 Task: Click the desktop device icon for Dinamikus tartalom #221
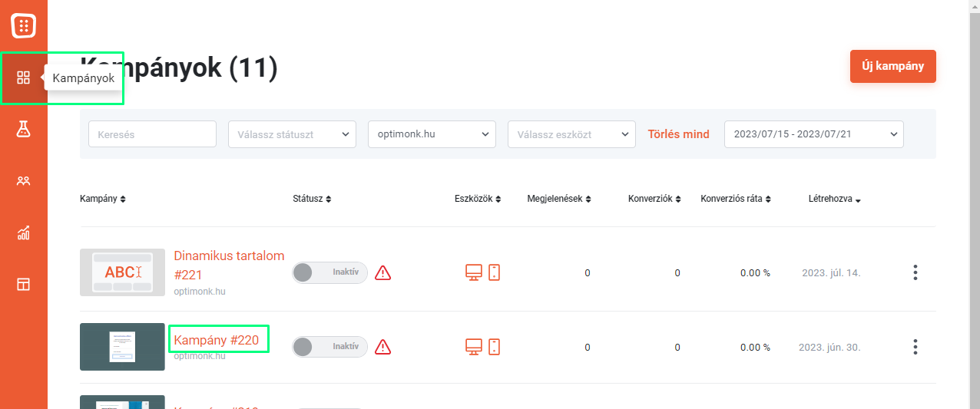474,272
